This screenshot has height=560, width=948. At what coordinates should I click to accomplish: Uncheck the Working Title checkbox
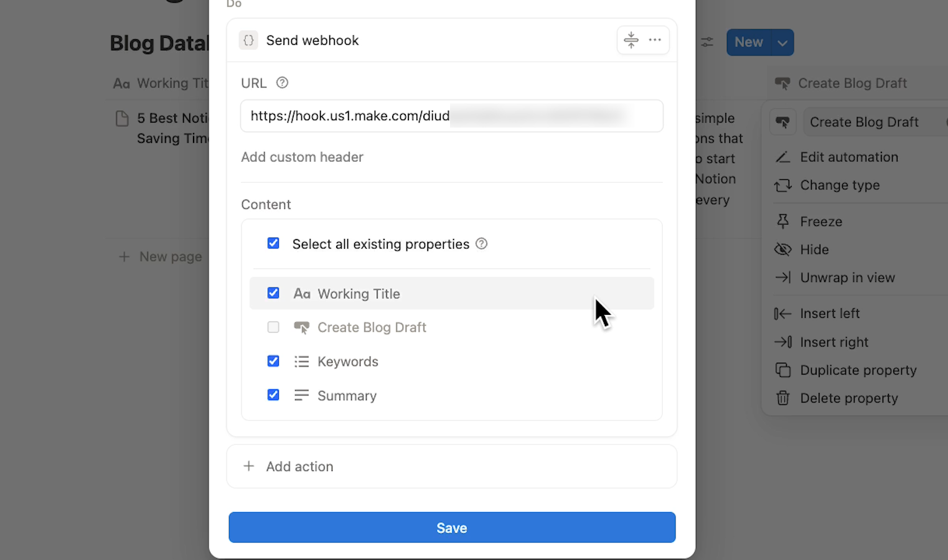point(273,292)
